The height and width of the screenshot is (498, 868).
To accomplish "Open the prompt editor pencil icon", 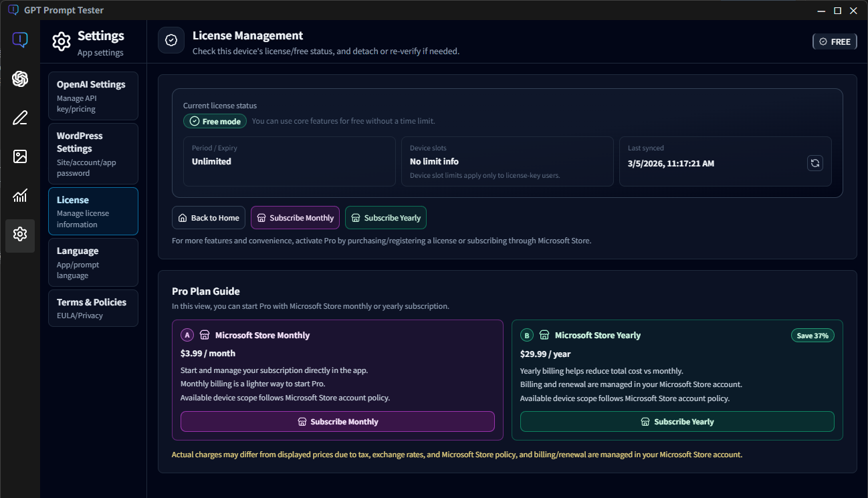I will (20, 118).
